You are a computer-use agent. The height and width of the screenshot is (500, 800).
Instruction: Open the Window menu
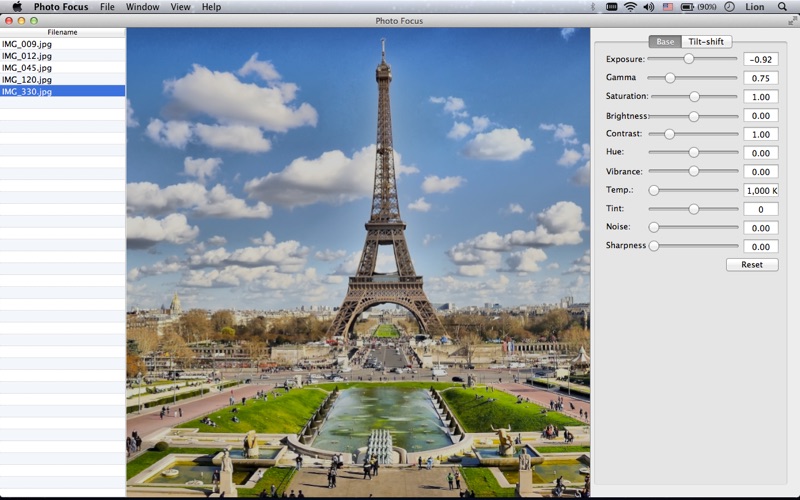point(142,7)
